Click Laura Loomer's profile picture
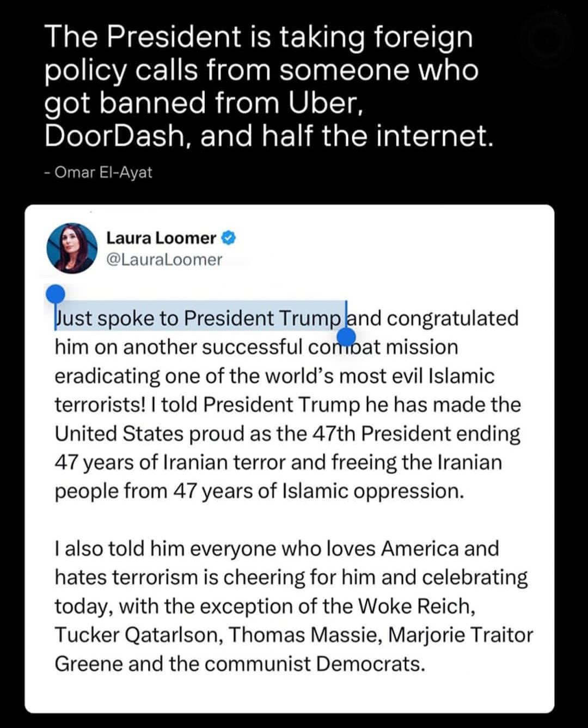 point(71,248)
